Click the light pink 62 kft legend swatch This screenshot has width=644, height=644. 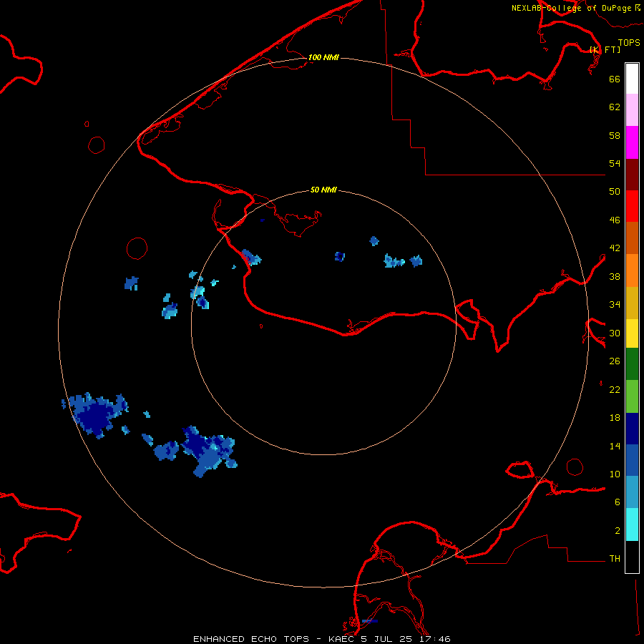(632, 110)
